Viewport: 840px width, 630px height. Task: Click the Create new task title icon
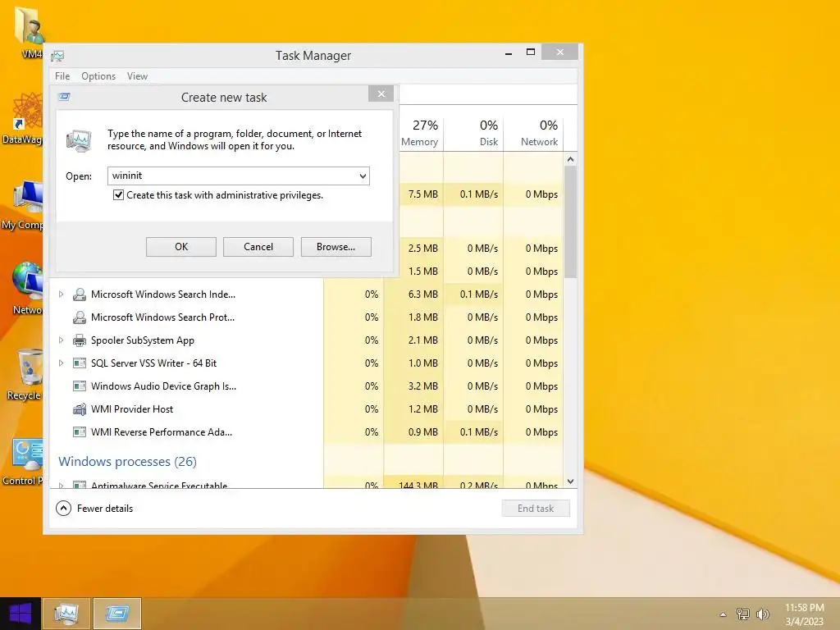coord(65,97)
